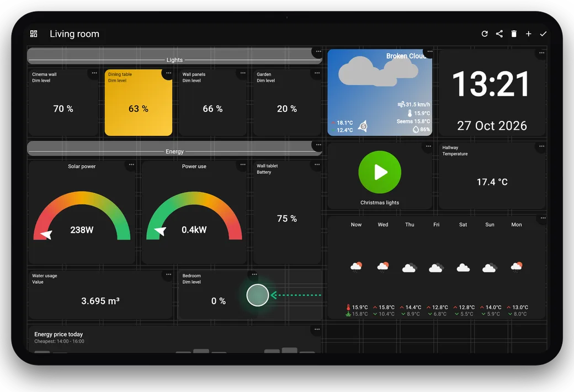The image size is (574, 392).
Task: Toggle the Garden light tile
Action: 287,103
